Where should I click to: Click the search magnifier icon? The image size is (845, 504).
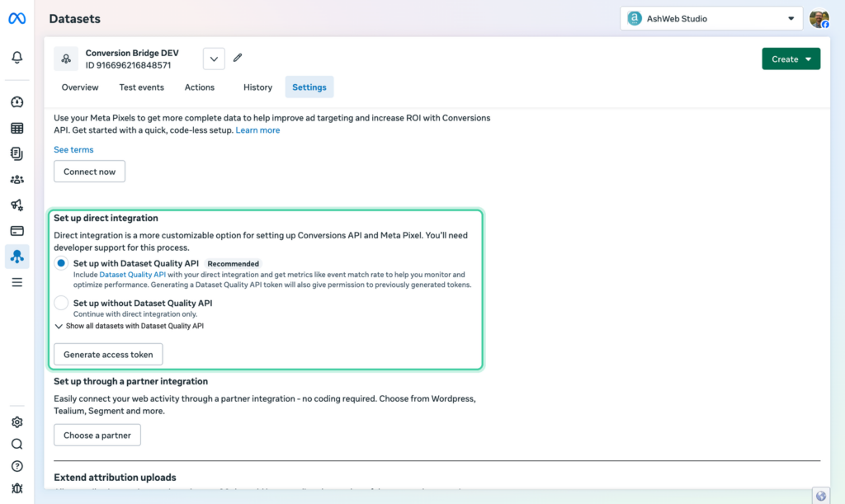[17, 445]
